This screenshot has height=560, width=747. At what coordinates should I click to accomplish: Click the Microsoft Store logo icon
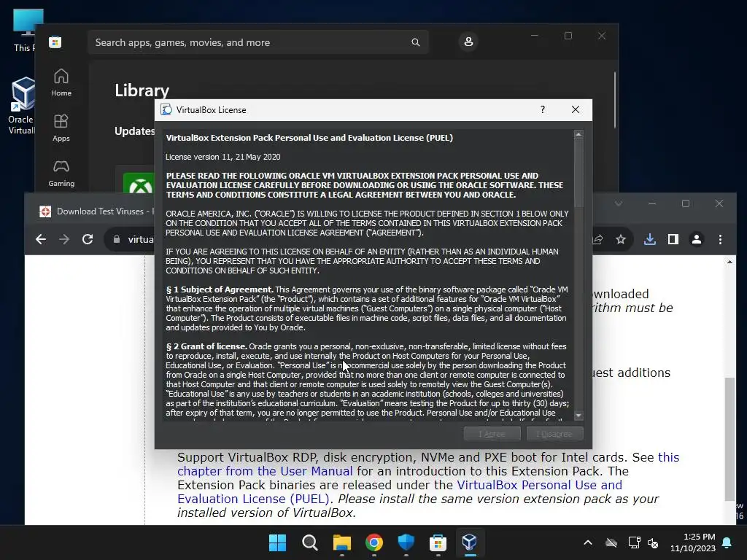point(55,42)
